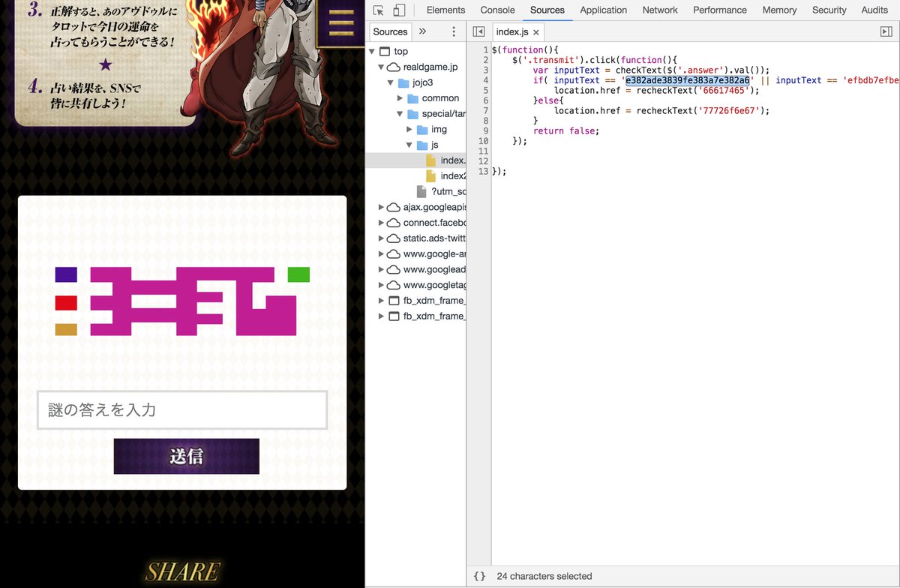Expand the www.googletag domain node
900x588 pixels.
pyautogui.click(x=381, y=285)
